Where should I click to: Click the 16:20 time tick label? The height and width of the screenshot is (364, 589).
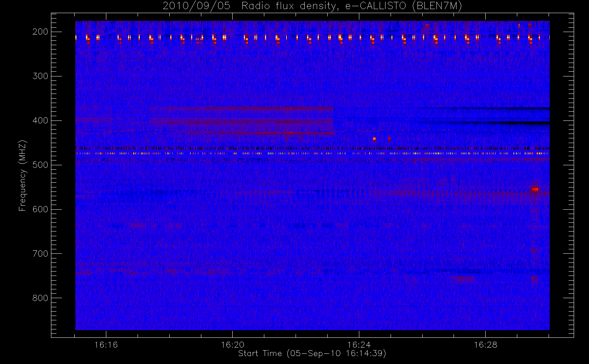pyautogui.click(x=233, y=345)
